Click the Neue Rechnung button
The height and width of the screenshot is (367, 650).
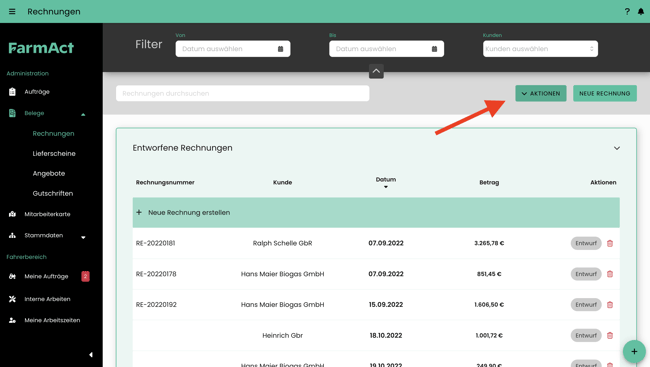tap(605, 93)
